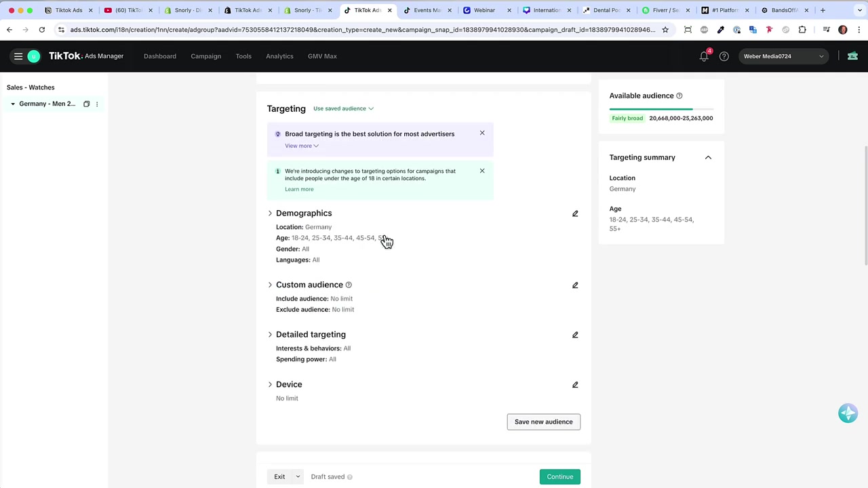868x488 pixels.
Task: Open the hamburger navigation menu
Action: [x=18, y=56]
